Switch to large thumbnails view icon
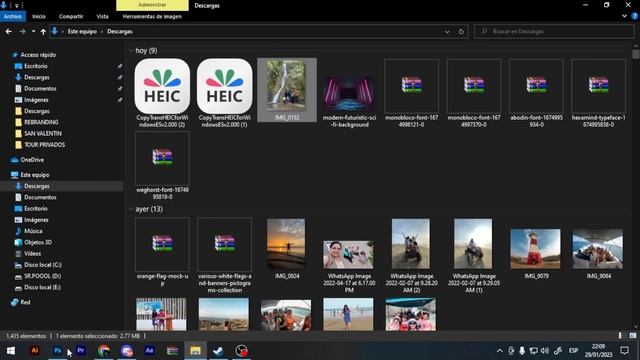Screen dimensions: 640x360 (633, 336)
